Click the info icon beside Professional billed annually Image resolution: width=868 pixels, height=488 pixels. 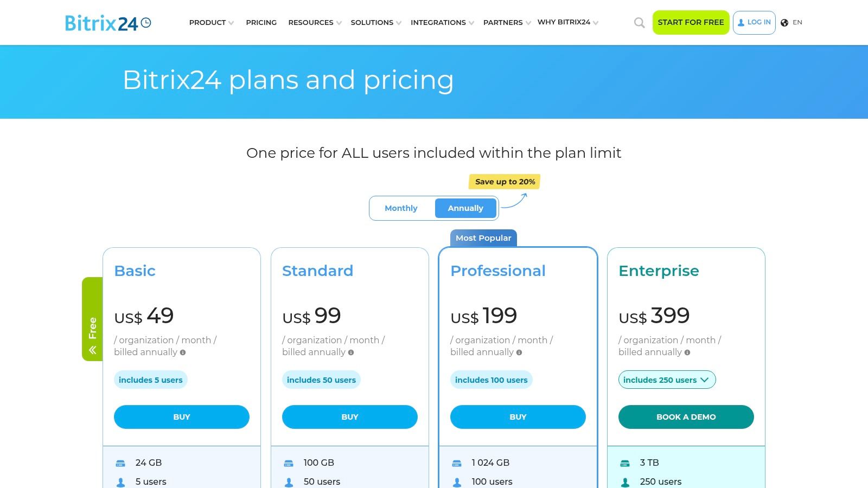pos(519,352)
